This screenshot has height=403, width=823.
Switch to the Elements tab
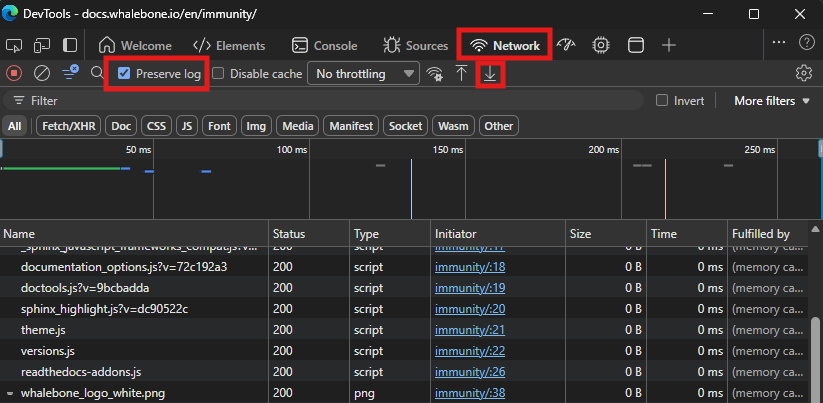click(229, 46)
